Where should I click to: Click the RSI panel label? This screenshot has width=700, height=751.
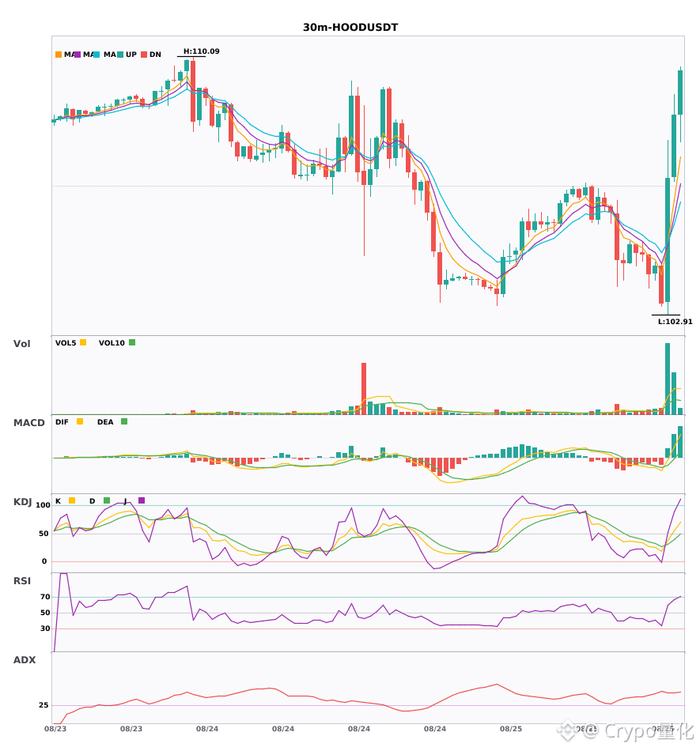22,581
